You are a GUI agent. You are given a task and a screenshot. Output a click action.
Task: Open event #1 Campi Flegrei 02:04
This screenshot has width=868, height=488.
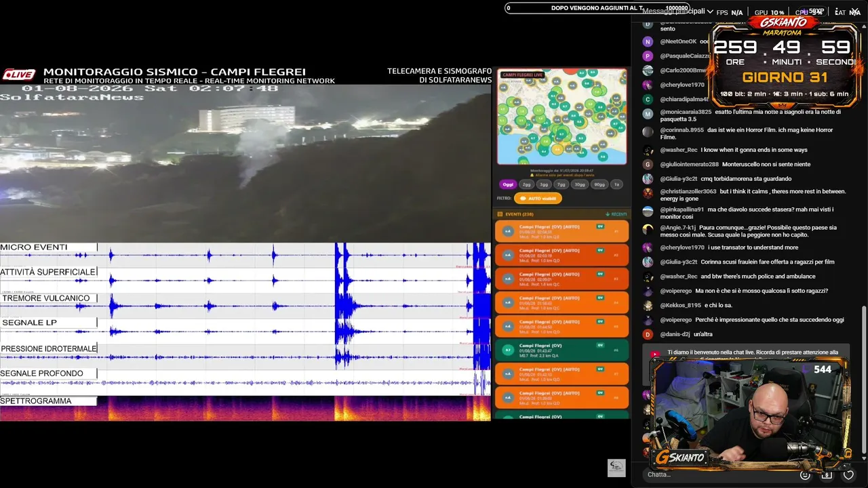561,231
